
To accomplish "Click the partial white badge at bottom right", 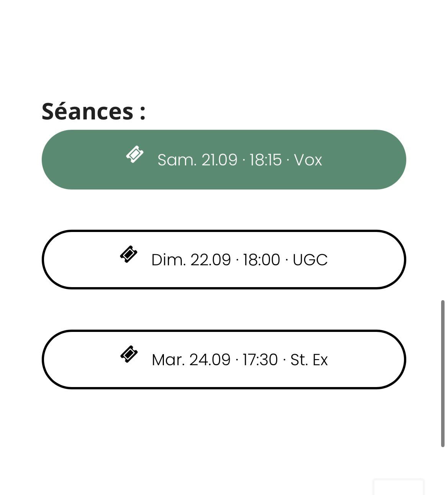I will (399, 487).
